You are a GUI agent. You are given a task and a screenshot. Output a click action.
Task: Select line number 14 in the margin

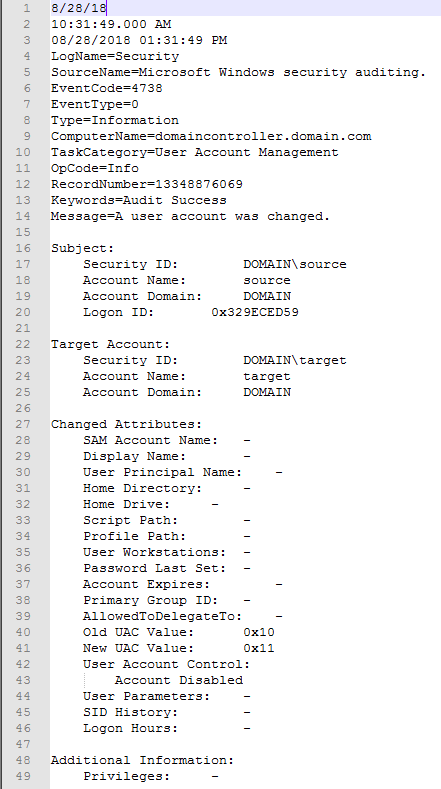[23, 216]
